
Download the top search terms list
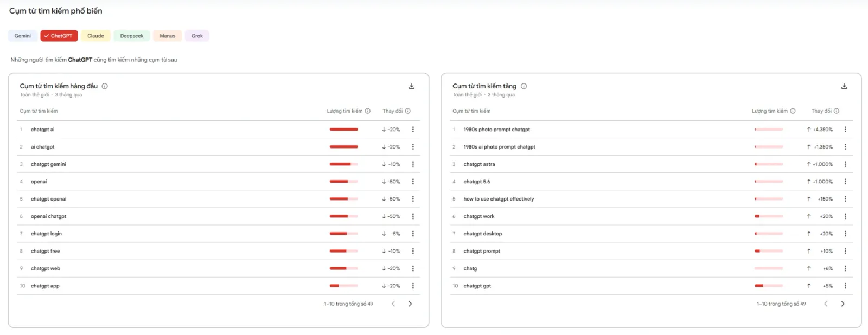point(412,86)
